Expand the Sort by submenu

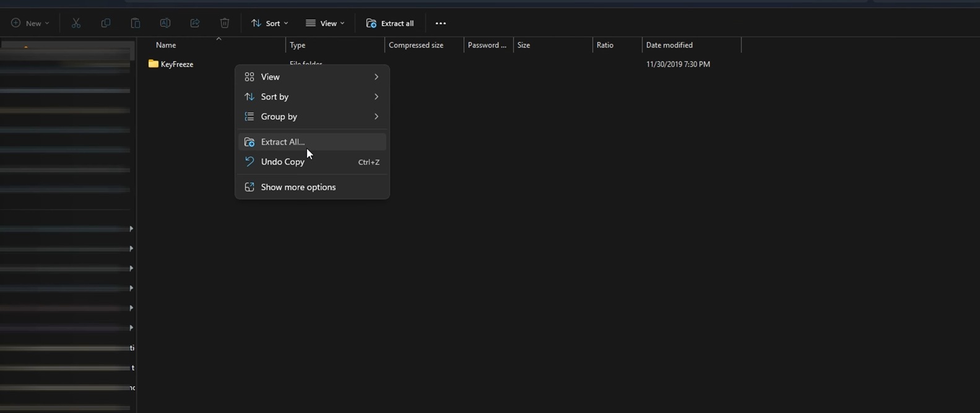pyautogui.click(x=312, y=97)
